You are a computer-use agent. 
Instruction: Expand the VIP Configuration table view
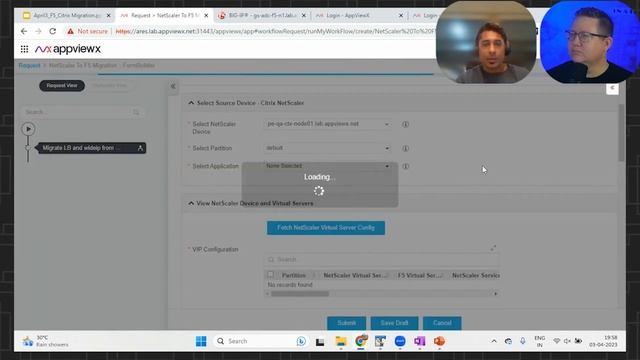click(x=493, y=248)
